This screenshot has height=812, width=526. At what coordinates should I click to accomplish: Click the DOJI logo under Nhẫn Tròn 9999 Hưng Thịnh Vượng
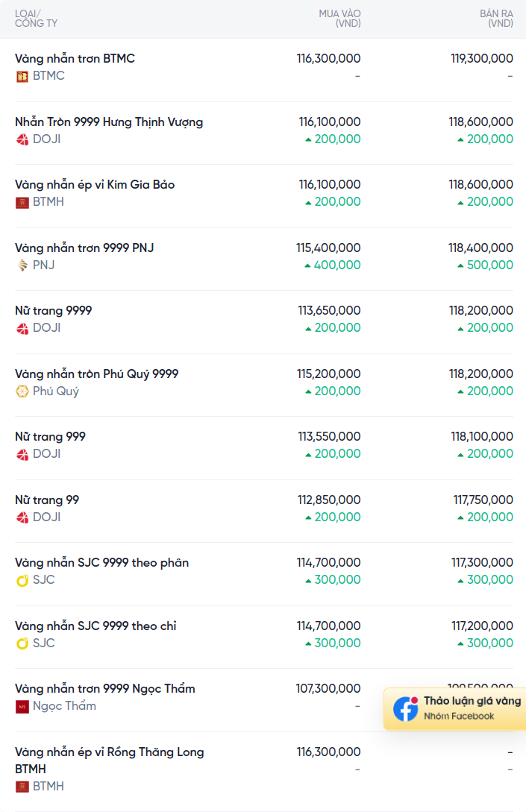22,140
